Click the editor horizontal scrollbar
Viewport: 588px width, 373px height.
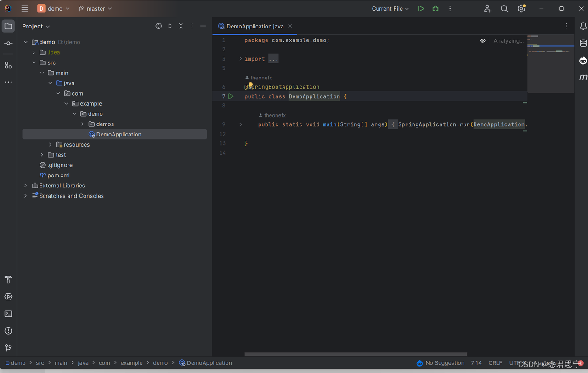pyautogui.click(x=356, y=354)
